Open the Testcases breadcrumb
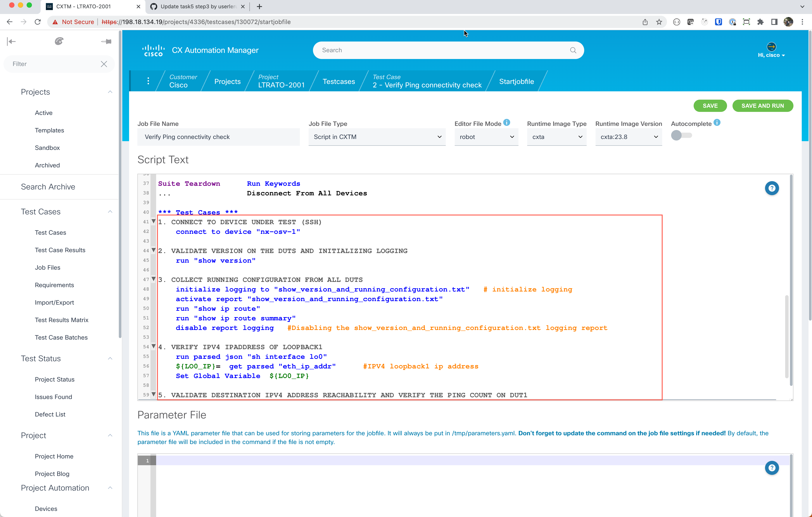 tap(339, 81)
